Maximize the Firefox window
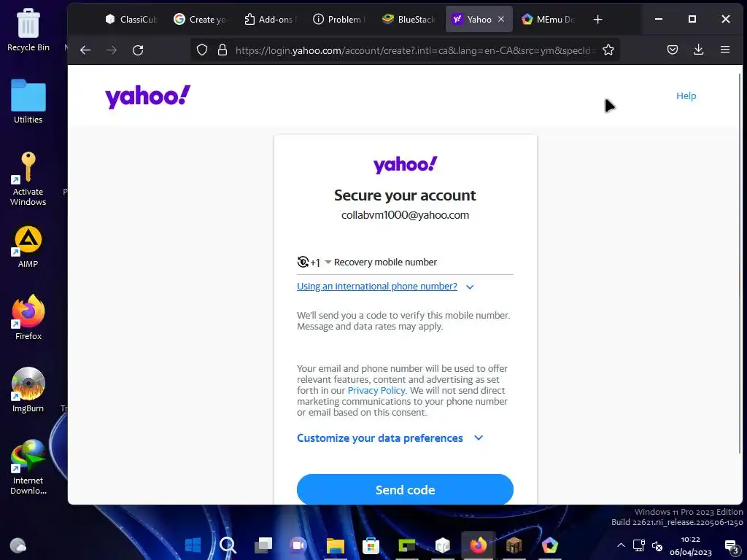 click(692, 19)
